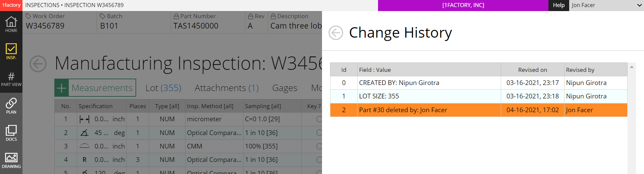Open the Plan section icon

click(11, 106)
